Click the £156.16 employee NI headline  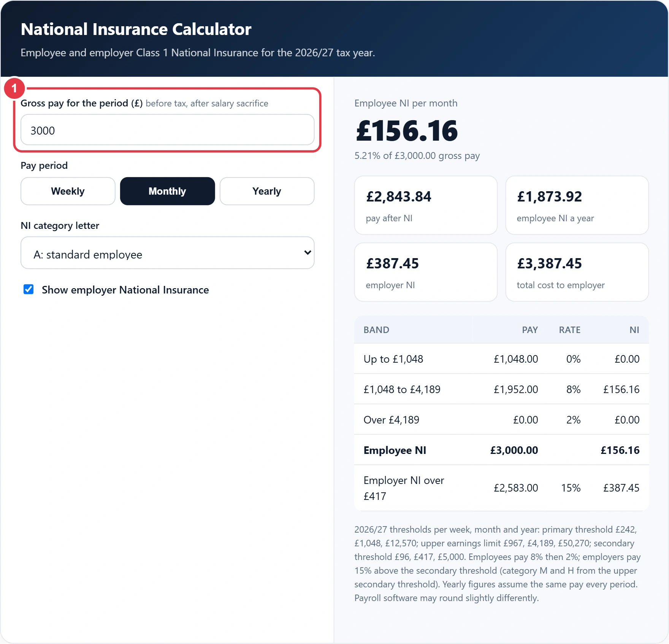click(x=407, y=131)
